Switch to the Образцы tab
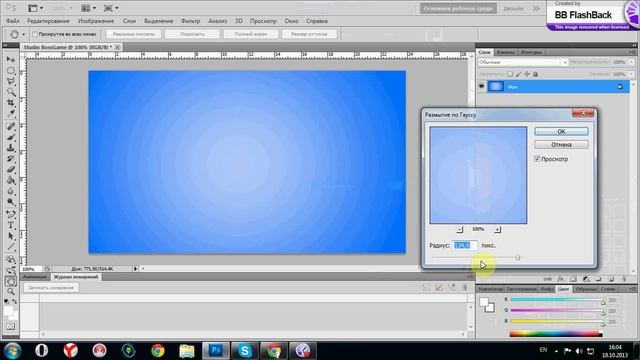This screenshot has width=640, height=360. [x=586, y=289]
